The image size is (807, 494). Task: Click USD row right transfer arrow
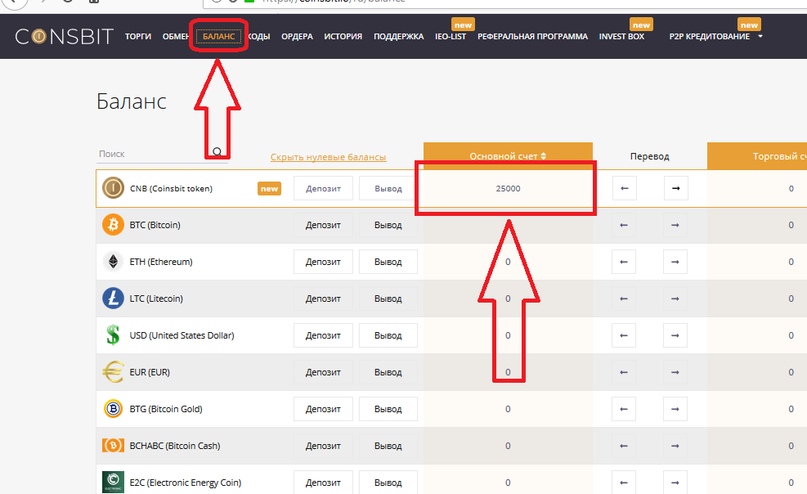[x=675, y=336]
